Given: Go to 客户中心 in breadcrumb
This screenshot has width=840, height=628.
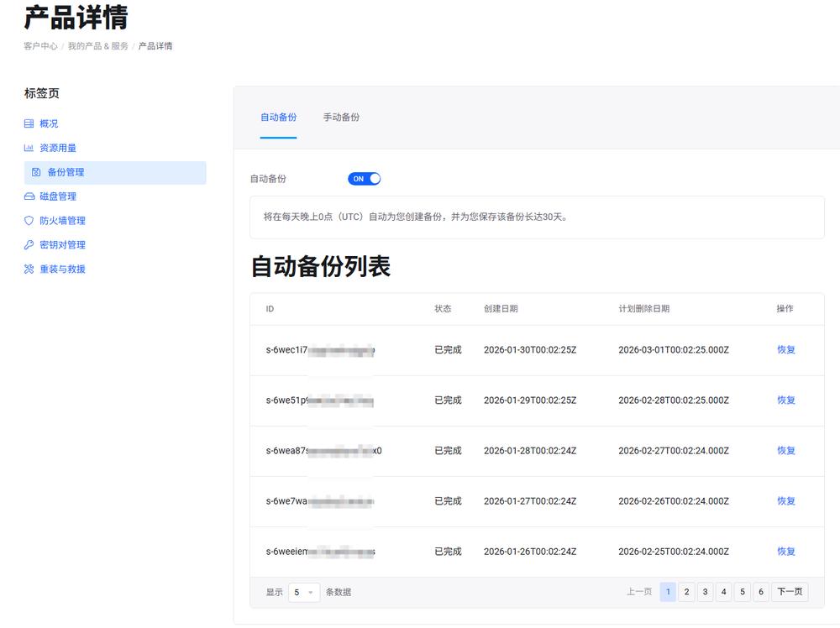Looking at the screenshot, I should [x=40, y=46].
